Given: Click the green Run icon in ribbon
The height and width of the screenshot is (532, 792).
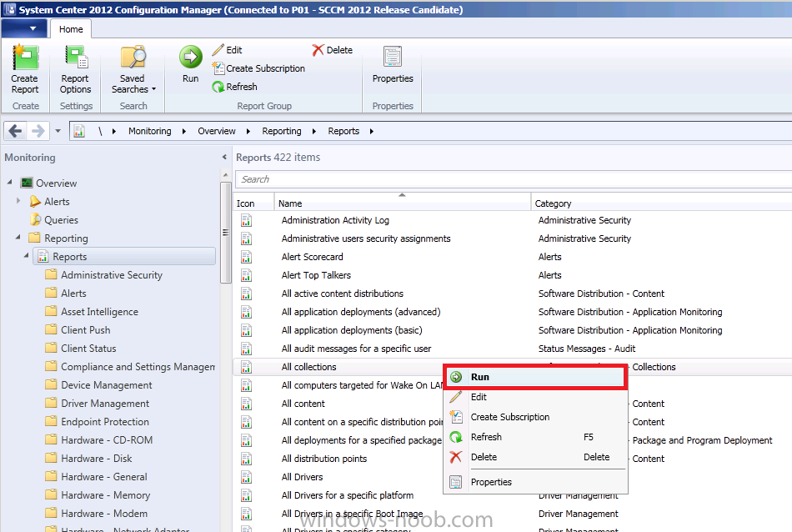Looking at the screenshot, I should coord(190,57).
